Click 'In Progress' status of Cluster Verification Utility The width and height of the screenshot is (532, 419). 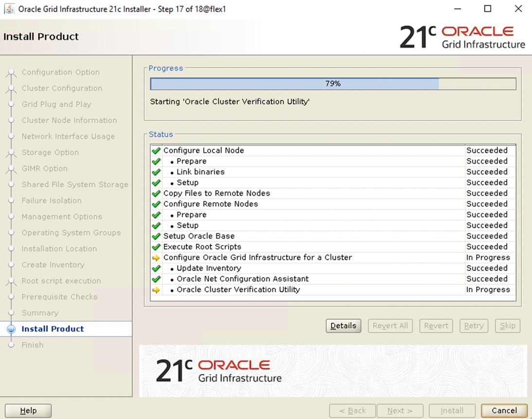(488, 290)
